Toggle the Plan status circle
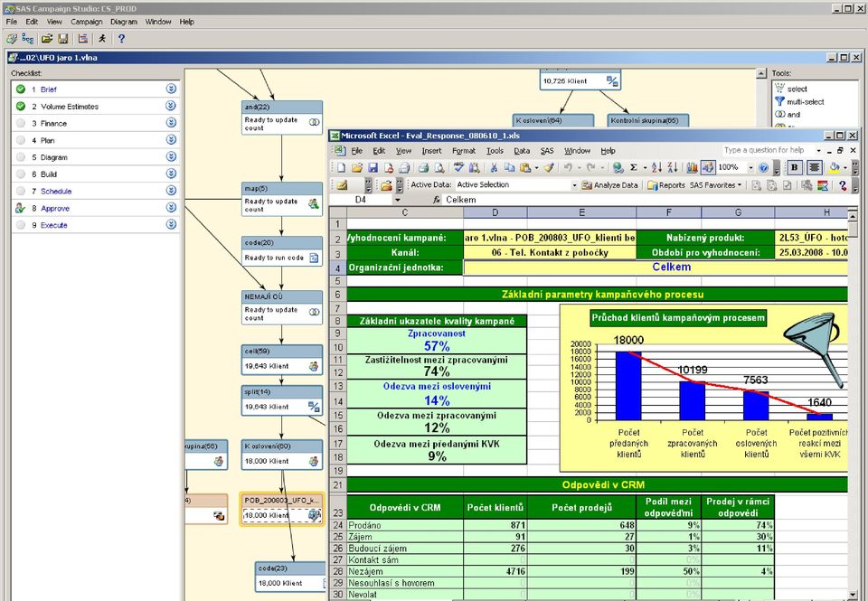 coord(21,140)
